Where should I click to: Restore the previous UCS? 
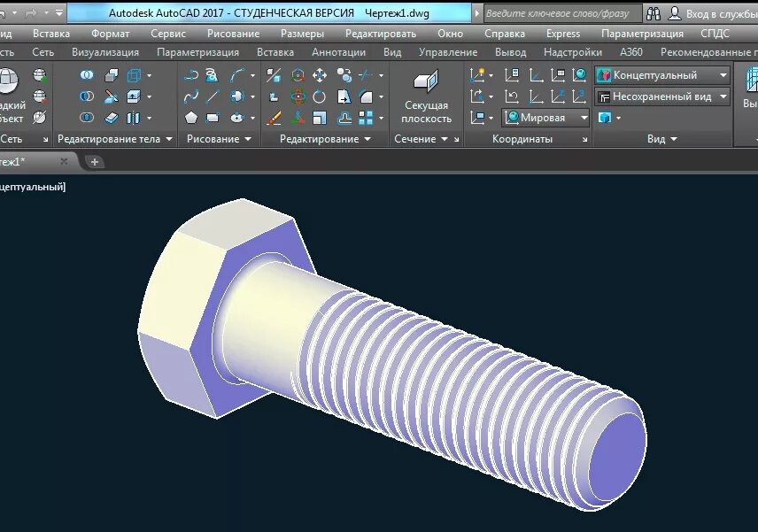(512, 96)
